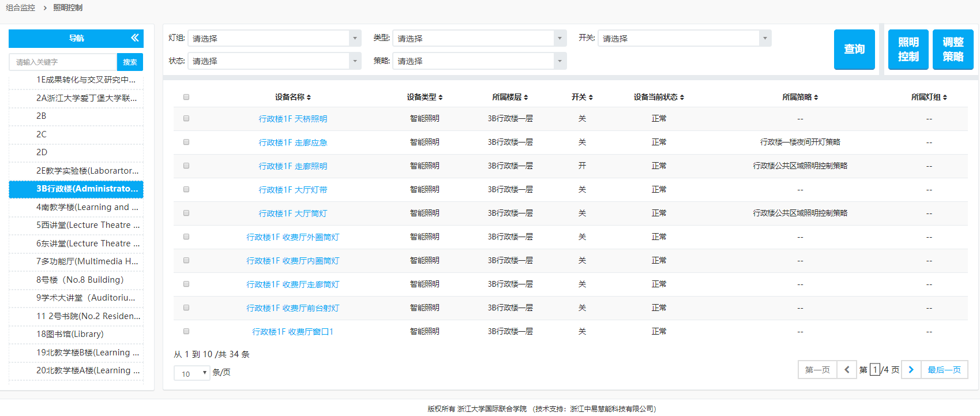Image resolution: width=980 pixels, height=416 pixels.
Task: Open device link 行政楼1F 大厅筒灯
Action: point(293,213)
